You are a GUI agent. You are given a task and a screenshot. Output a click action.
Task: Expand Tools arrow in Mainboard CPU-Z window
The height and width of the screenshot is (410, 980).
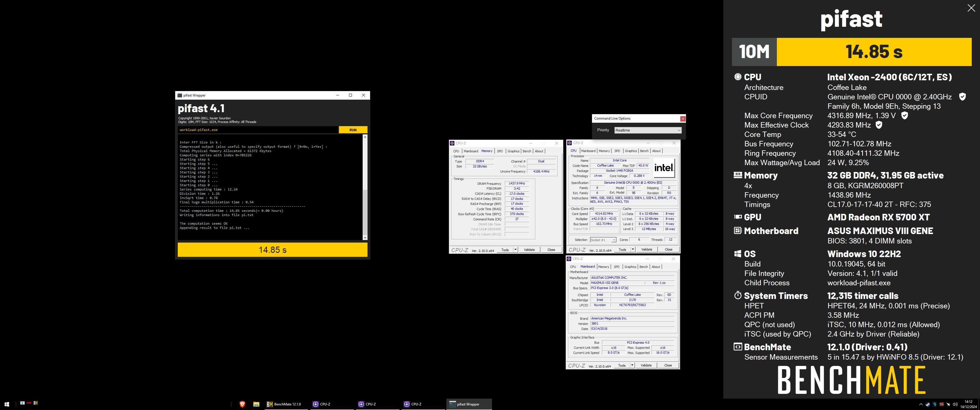coord(632,365)
